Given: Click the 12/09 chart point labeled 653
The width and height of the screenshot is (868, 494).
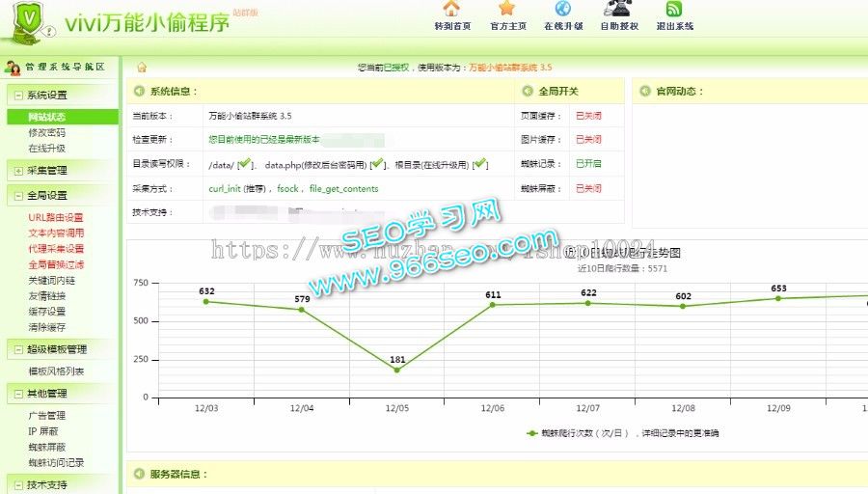Looking at the screenshot, I should point(778,298).
